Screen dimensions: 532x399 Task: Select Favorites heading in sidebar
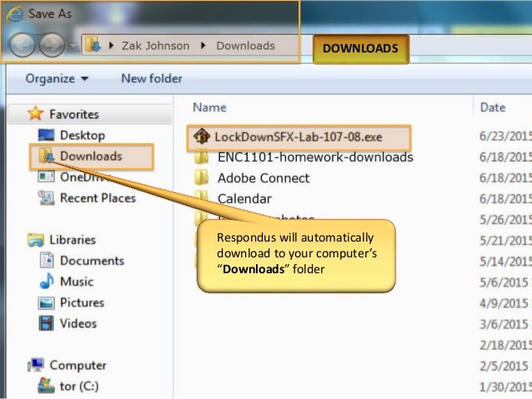[74, 114]
